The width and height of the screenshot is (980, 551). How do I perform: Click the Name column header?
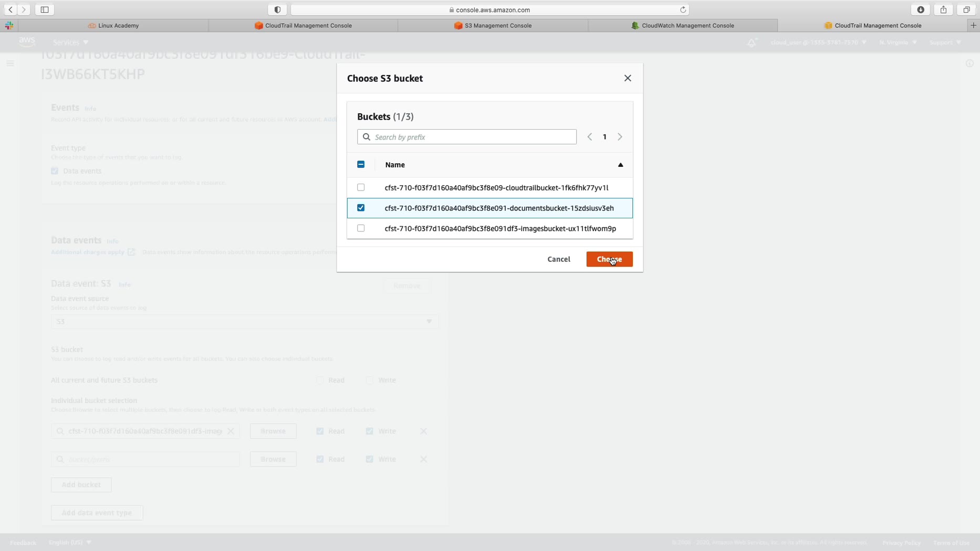395,165
